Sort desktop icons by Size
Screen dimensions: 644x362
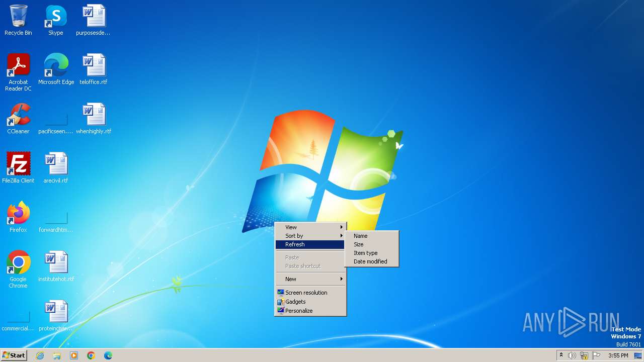[371, 244]
